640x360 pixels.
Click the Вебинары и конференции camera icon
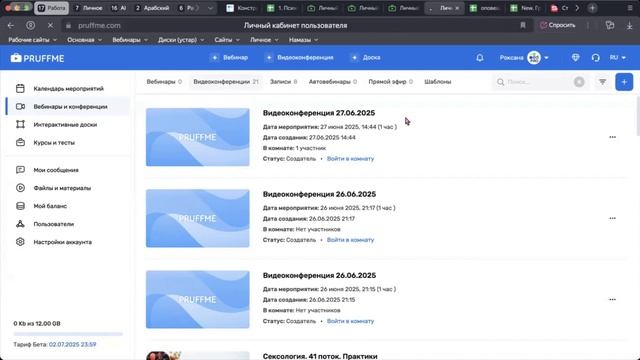[20, 107]
